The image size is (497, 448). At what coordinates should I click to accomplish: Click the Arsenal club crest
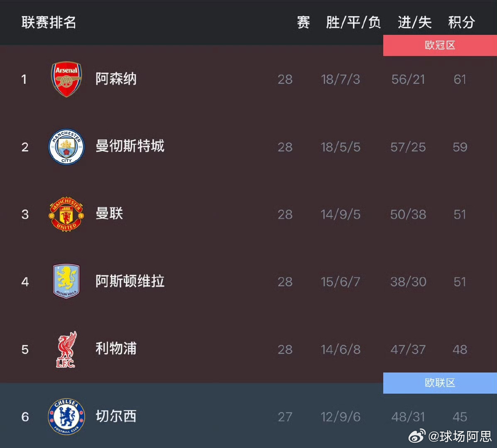[66, 79]
